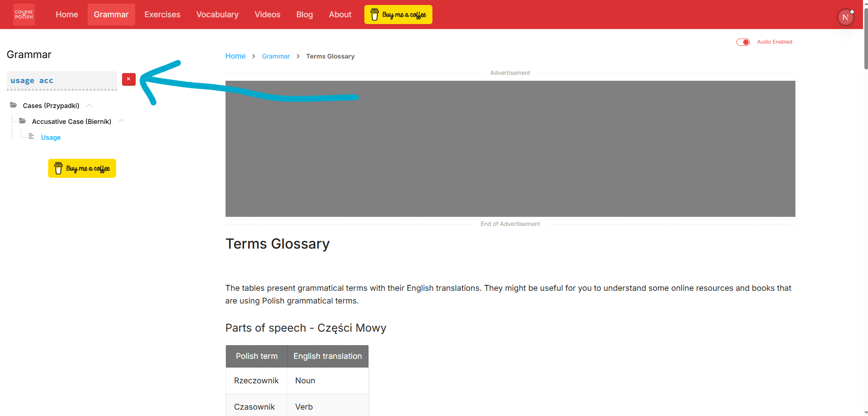
Task: Collapse the Cases (Przypadki) chevron
Action: [x=89, y=105]
